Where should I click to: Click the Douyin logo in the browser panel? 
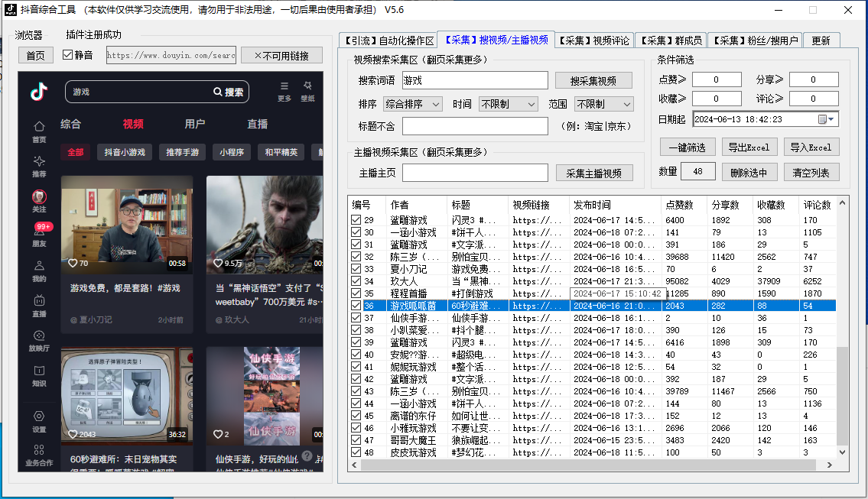pos(39,91)
